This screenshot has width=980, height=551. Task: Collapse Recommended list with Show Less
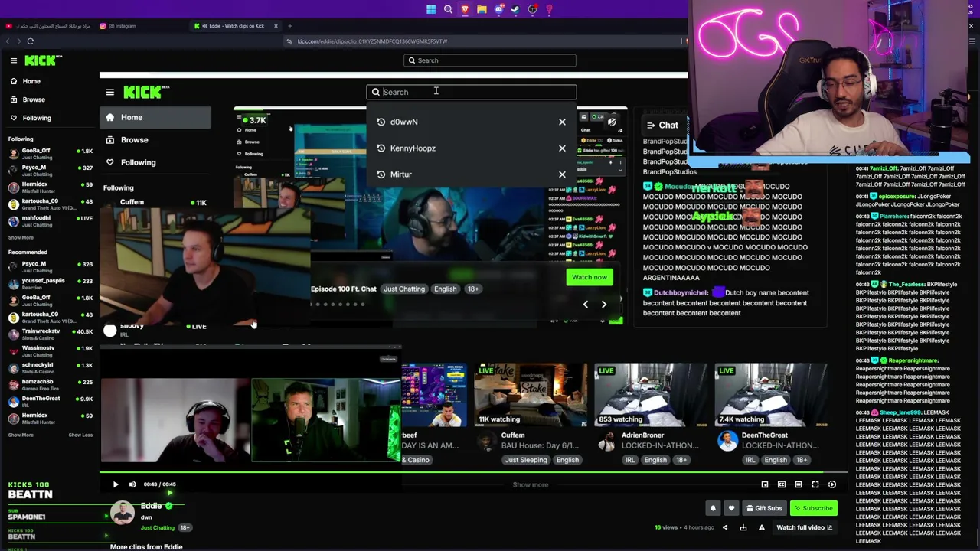point(80,435)
